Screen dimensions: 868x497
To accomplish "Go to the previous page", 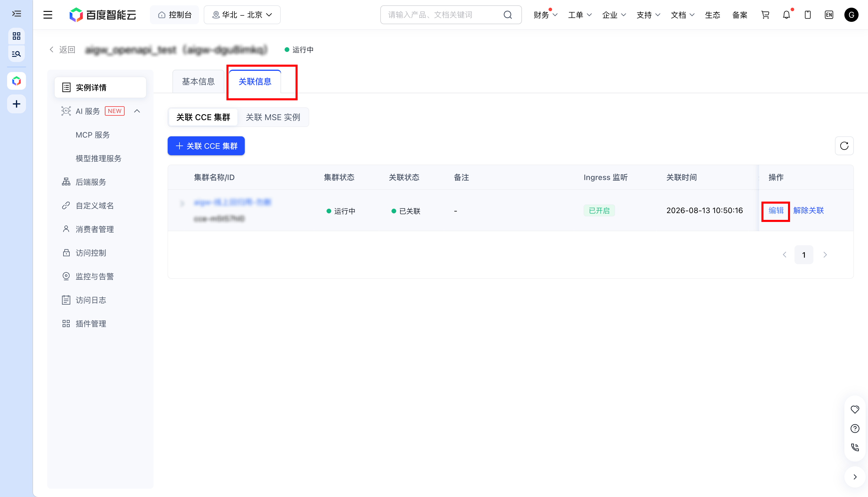I will 784,255.
